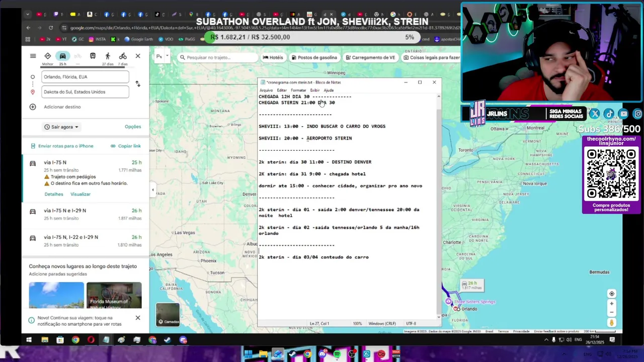This screenshot has height=362, width=644.
Task: Open the taskbar notification center icon
Action: pyautogui.click(x=612, y=340)
